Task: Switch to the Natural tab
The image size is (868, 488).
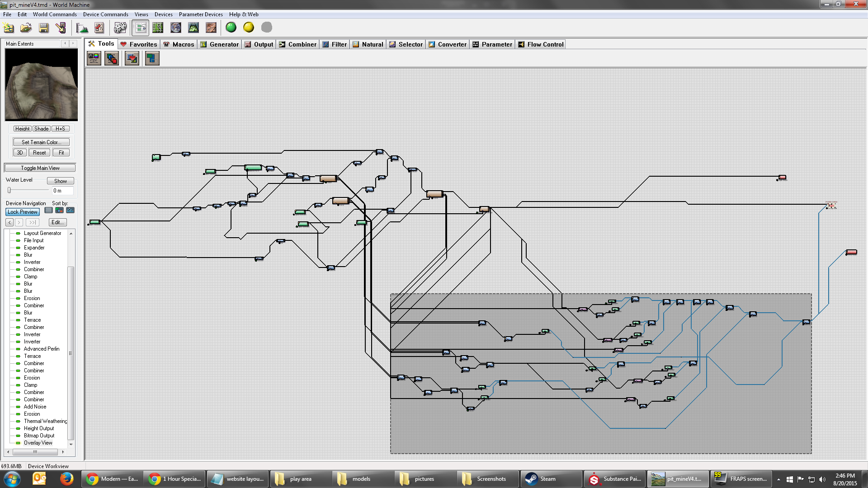Action: click(x=368, y=44)
